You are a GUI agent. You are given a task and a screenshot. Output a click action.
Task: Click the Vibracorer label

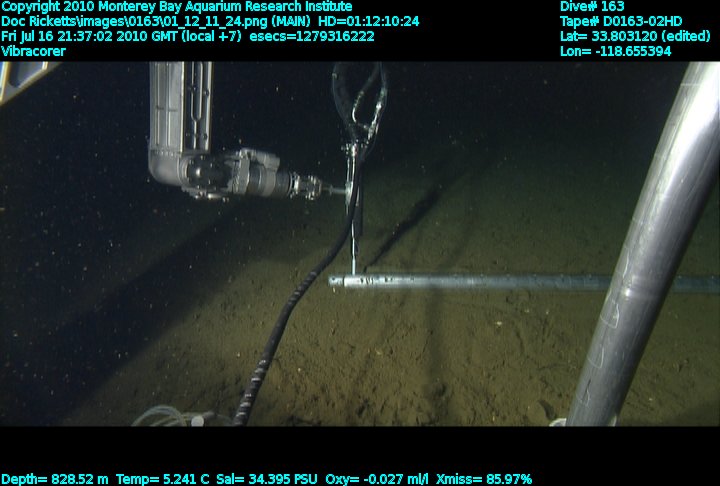coord(32,51)
